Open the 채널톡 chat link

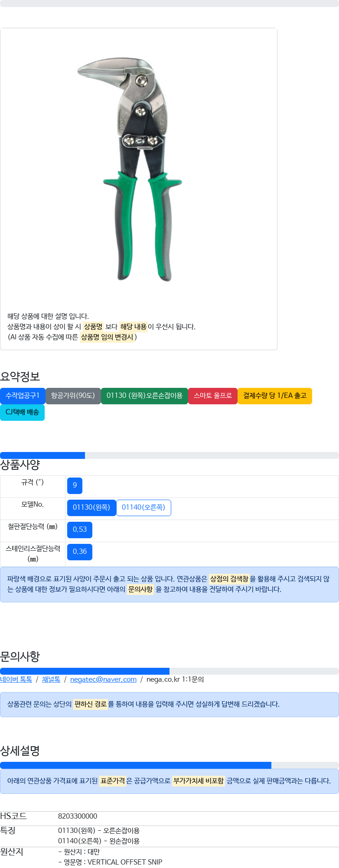(x=51, y=679)
